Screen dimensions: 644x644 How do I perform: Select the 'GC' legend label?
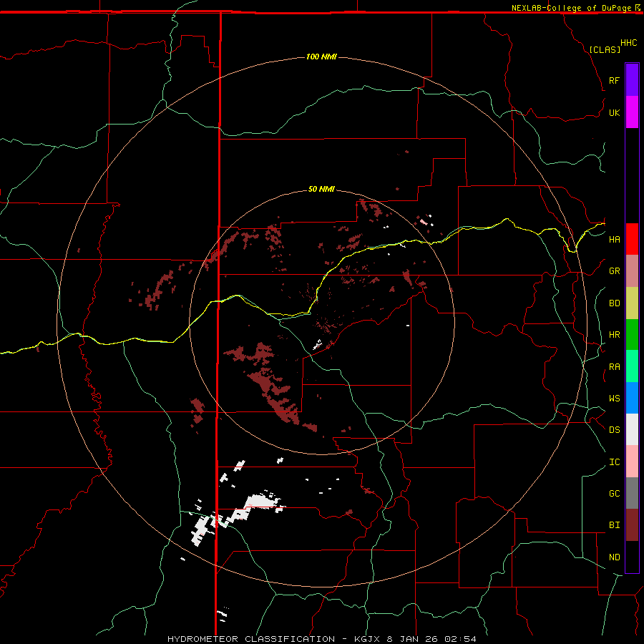614,493
